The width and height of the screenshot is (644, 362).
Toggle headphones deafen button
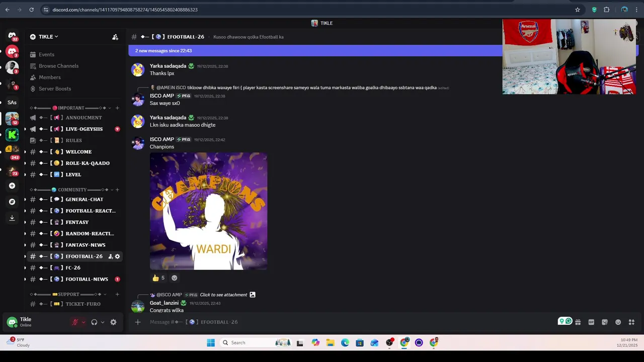coord(94,322)
